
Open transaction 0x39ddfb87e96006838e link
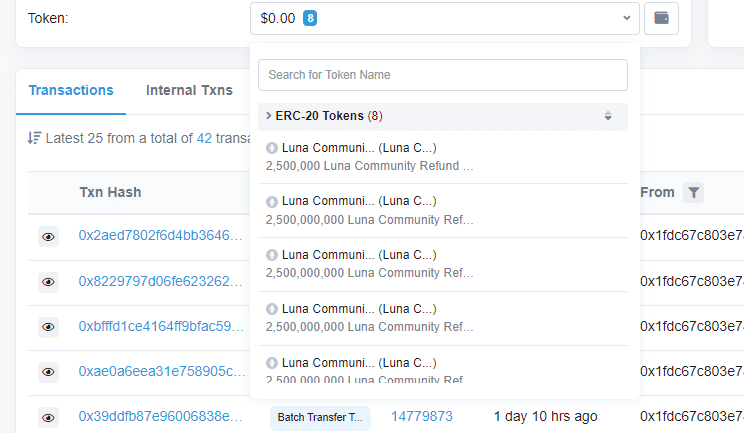[160, 416]
